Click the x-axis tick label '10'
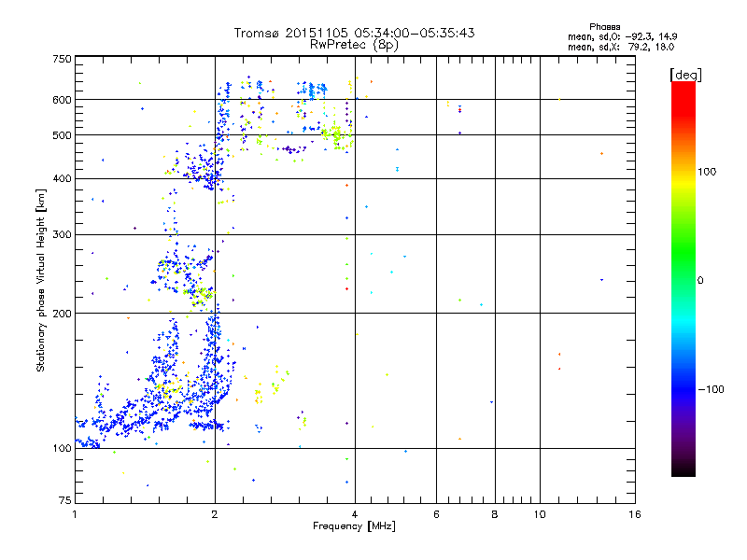 [540, 514]
